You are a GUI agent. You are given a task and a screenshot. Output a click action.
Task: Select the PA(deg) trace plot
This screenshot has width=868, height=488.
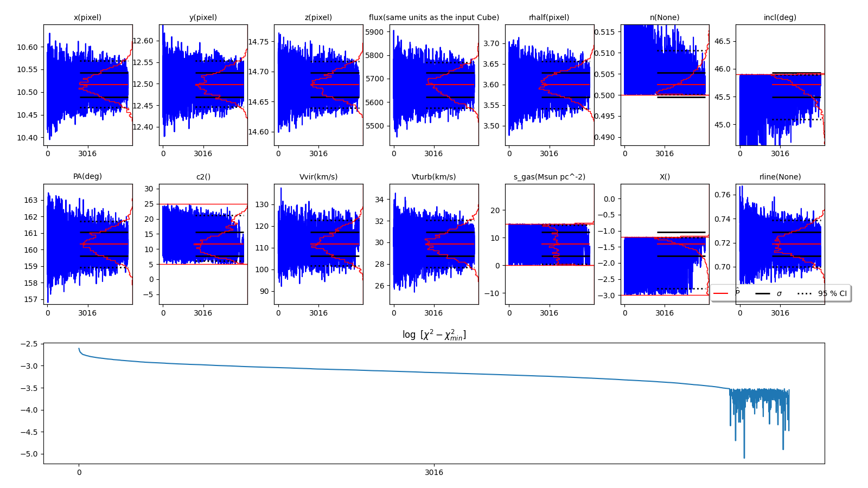click(87, 244)
